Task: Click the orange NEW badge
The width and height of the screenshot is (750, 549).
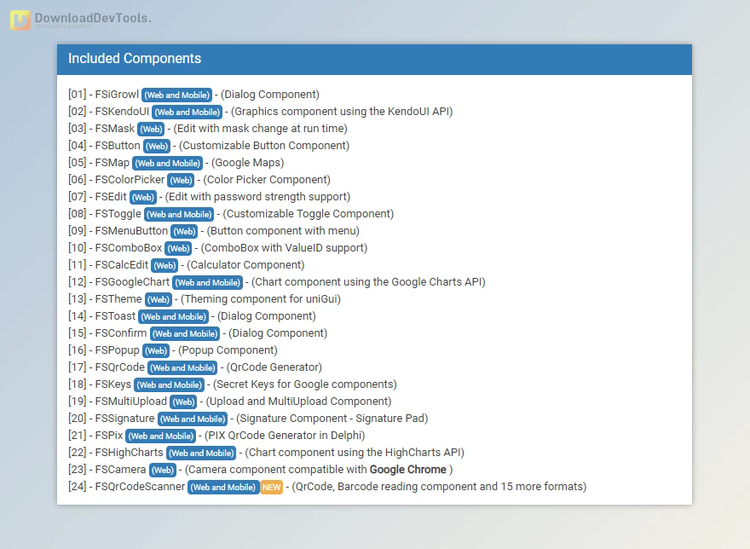Action: click(x=271, y=487)
